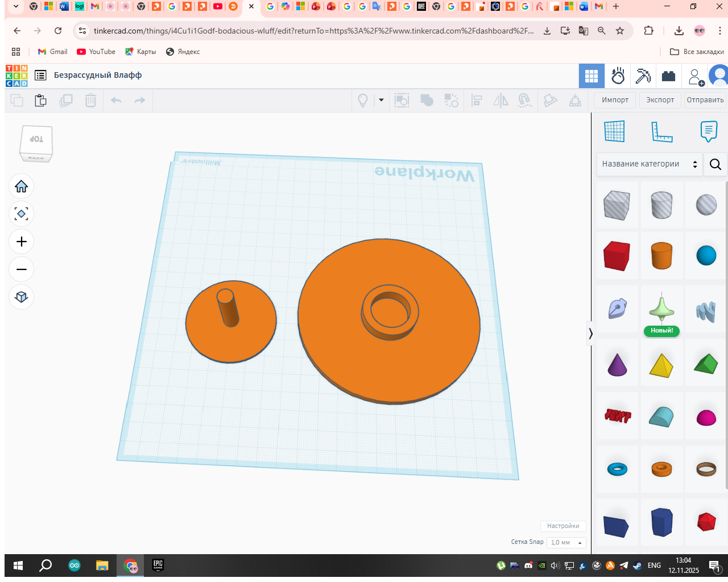This screenshot has width=728, height=582.
Task: Select the Copy tool in toolbar
Action: tap(17, 101)
